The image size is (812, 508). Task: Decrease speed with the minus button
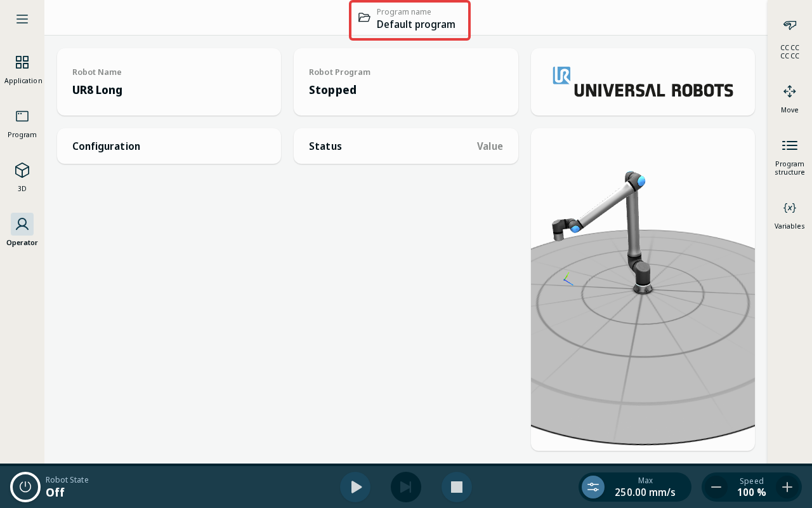716,487
